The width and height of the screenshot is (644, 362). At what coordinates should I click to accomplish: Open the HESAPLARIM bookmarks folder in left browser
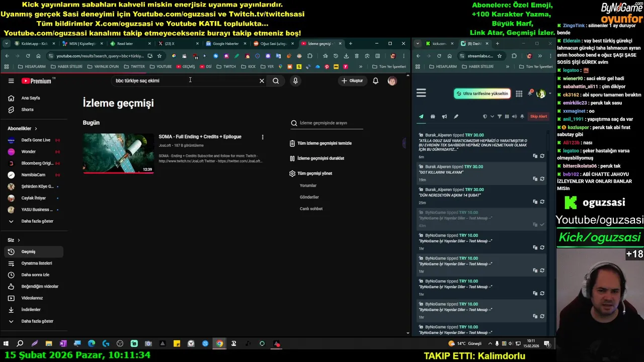click(32, 66)
